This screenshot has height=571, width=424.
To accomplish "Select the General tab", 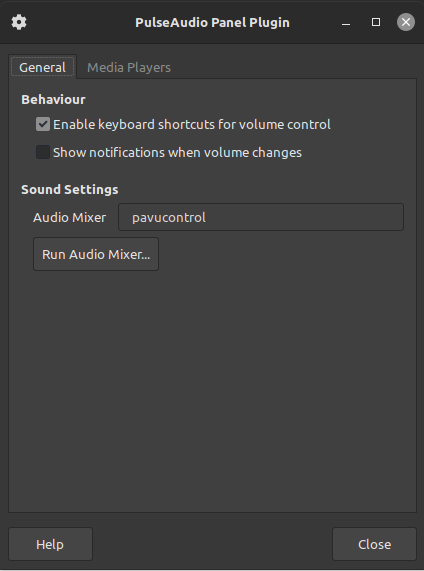I will coord(42,67).
